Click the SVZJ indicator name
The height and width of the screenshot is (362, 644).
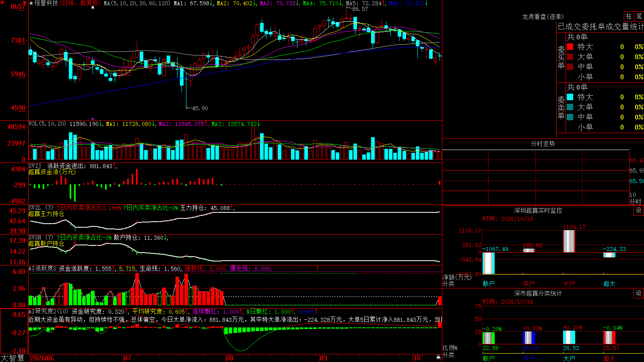coord(35,166)
